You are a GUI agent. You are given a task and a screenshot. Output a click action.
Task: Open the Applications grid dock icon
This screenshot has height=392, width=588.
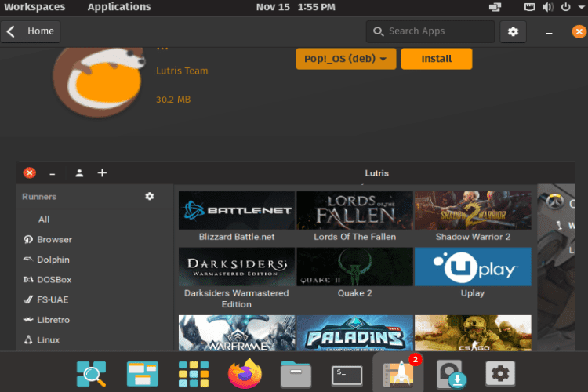(194, 374)
